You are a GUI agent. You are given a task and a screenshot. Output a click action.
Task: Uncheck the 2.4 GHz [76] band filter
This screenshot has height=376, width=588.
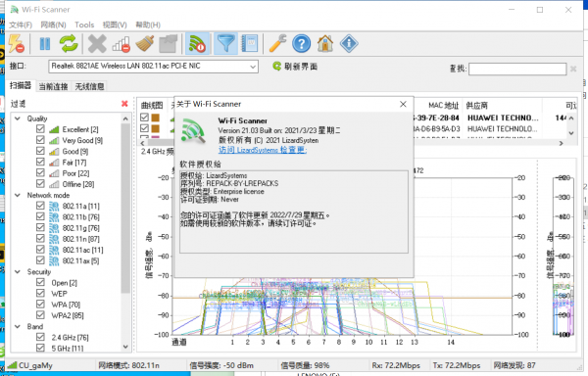[40, 337]
